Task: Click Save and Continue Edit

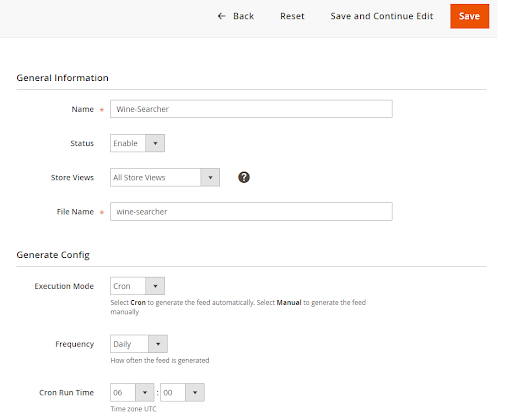Action: pos(382,16)
